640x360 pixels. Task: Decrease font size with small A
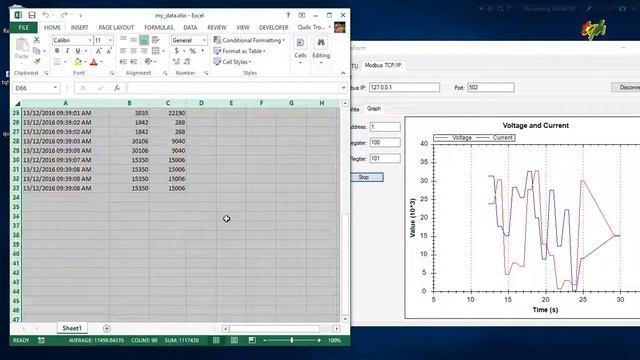(x=109, y=51)
